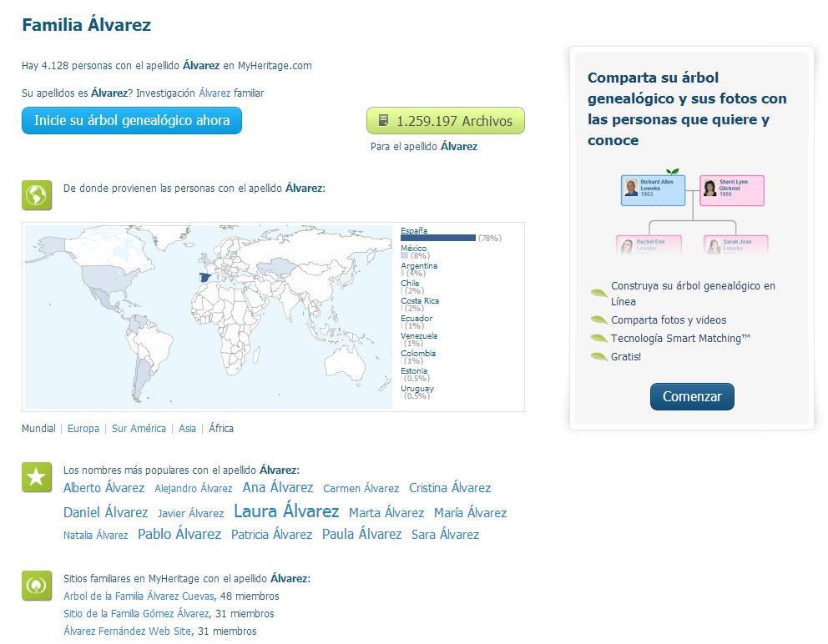Switch map to África
This screenshot has width=828, height=644.
221,429
